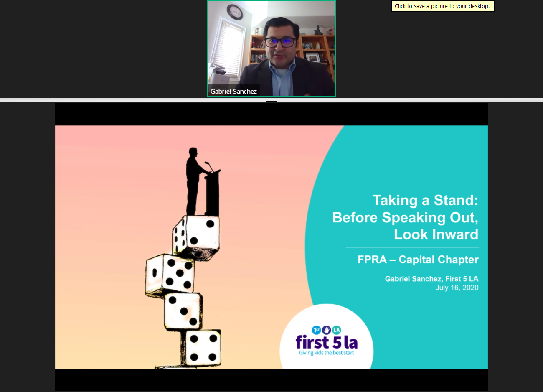Click the July 16, 2020 date text

pos(457,288)
